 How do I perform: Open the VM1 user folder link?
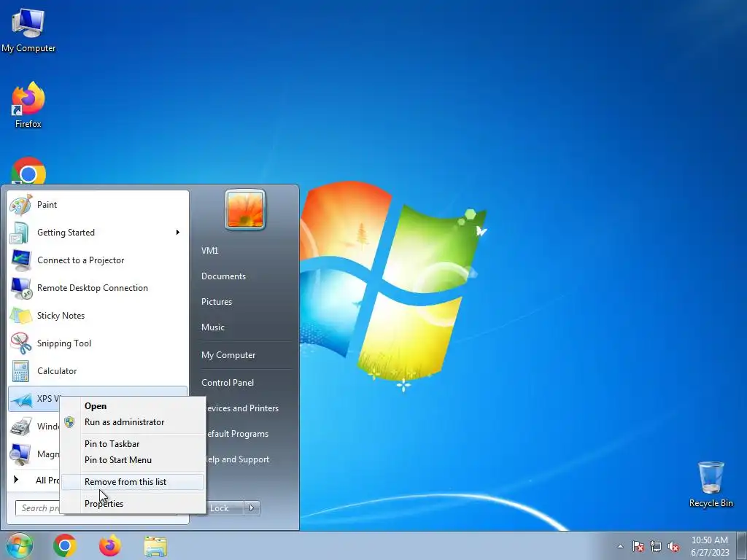tap(209, 251)
